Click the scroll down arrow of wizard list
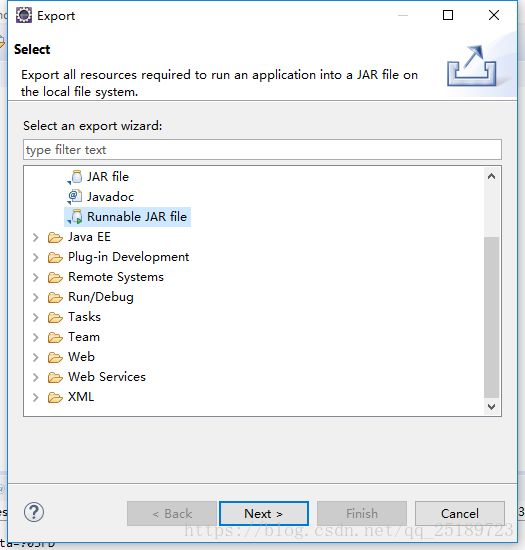The width and height of the screenshot is (525, 550). click(491, 407)
